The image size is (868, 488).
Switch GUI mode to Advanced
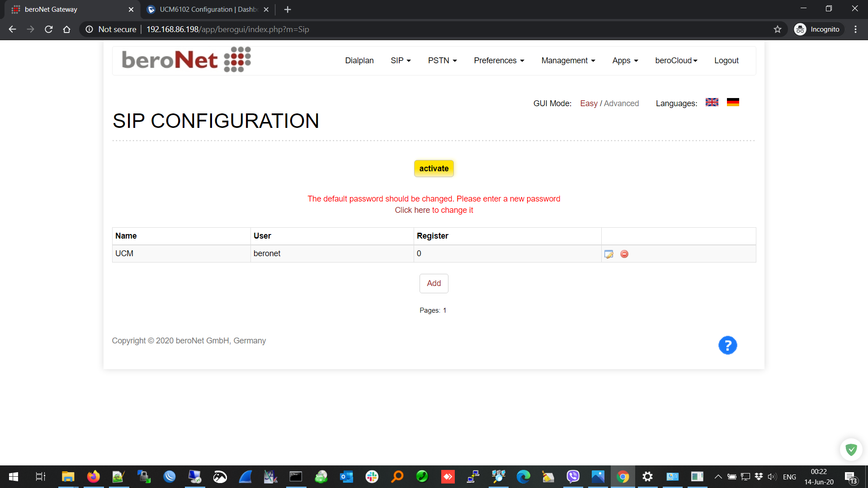coord(621,103)
